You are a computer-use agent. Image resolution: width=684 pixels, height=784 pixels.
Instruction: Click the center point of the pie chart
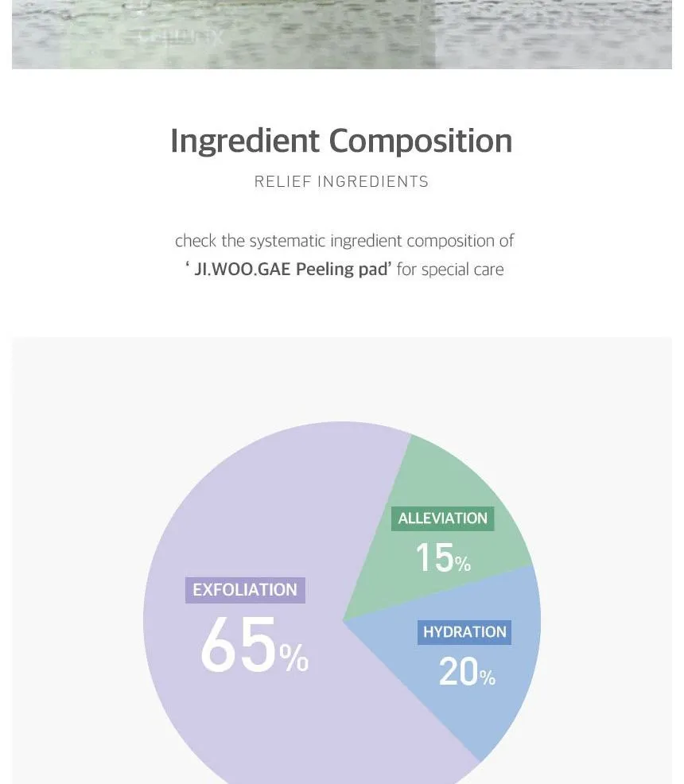(x=343, y=621)
